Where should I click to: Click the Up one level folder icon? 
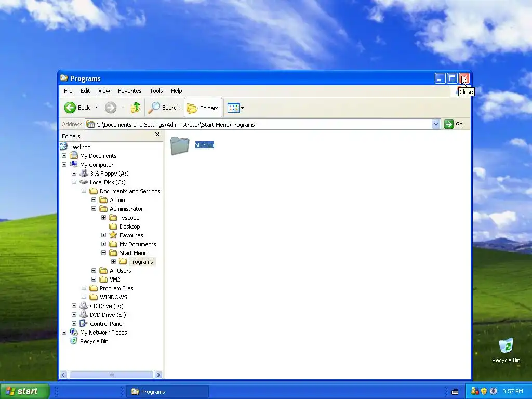pos(136,108)
